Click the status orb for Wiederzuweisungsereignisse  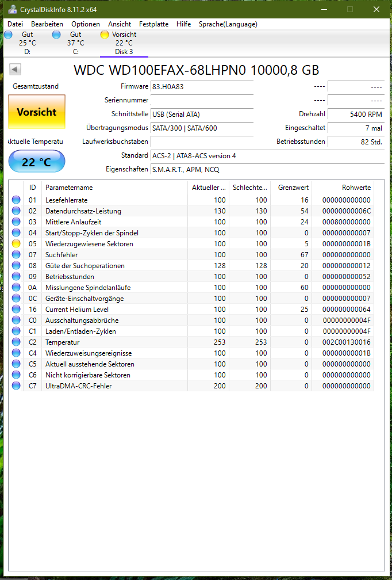[16, 353]
